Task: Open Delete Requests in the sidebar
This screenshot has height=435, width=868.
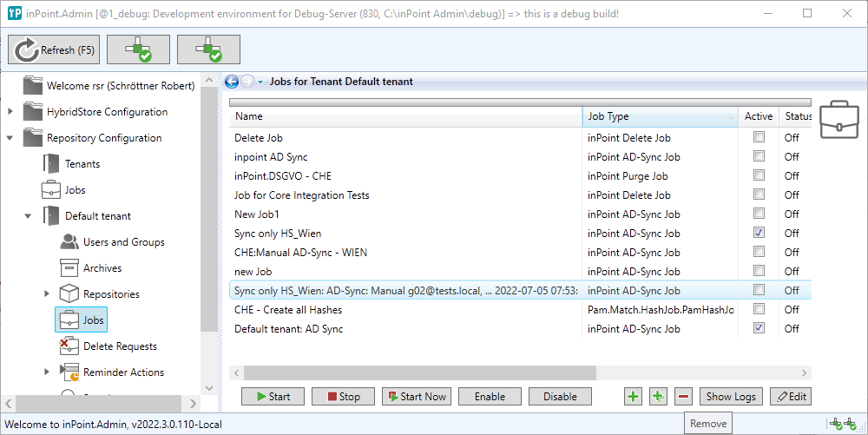Action: pos(120,346)
